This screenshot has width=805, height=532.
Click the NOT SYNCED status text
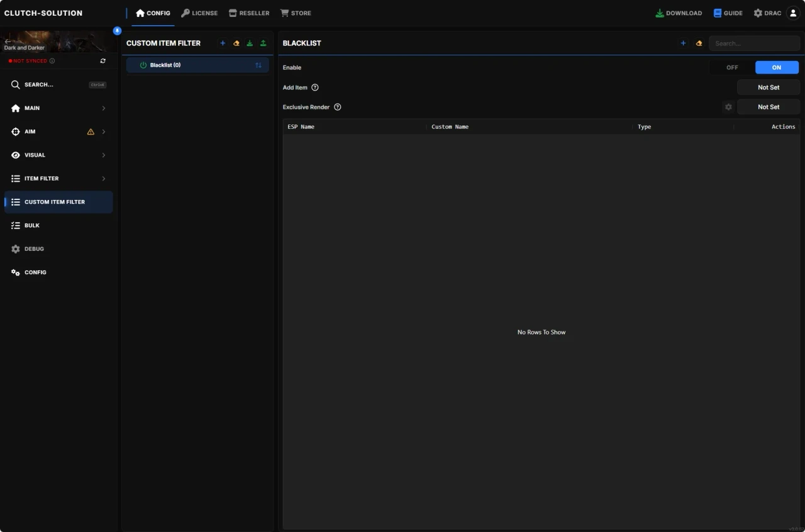(x=30, y=61)
